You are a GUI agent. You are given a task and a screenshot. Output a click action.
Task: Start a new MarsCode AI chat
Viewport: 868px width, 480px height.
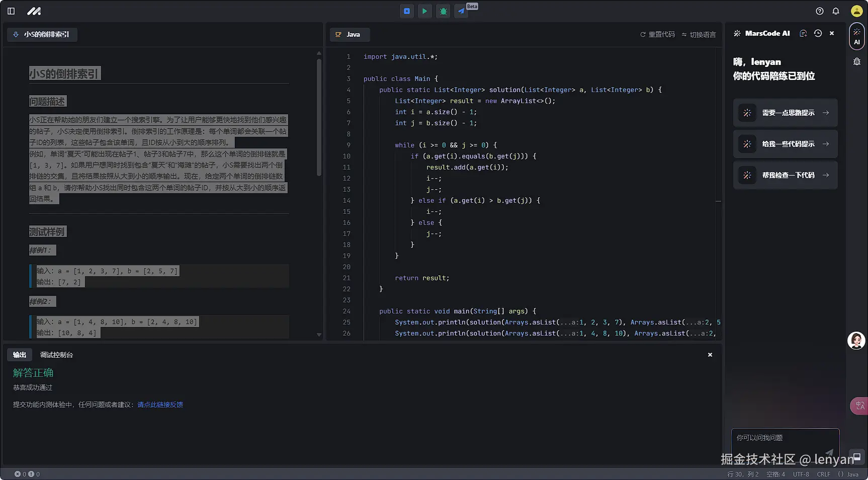(x=803, y=33)
